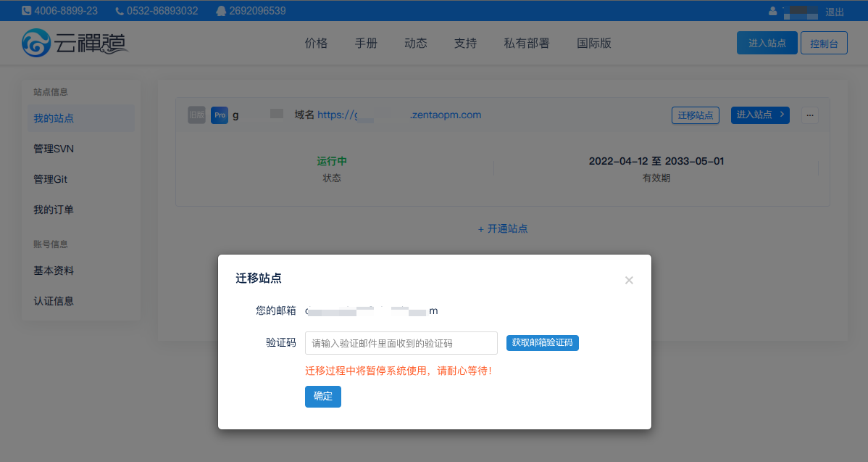Image resolution: width=868 pixels, height=462 pixels.
Task: Click the QQ contact icon
Action: pos(221,11)
